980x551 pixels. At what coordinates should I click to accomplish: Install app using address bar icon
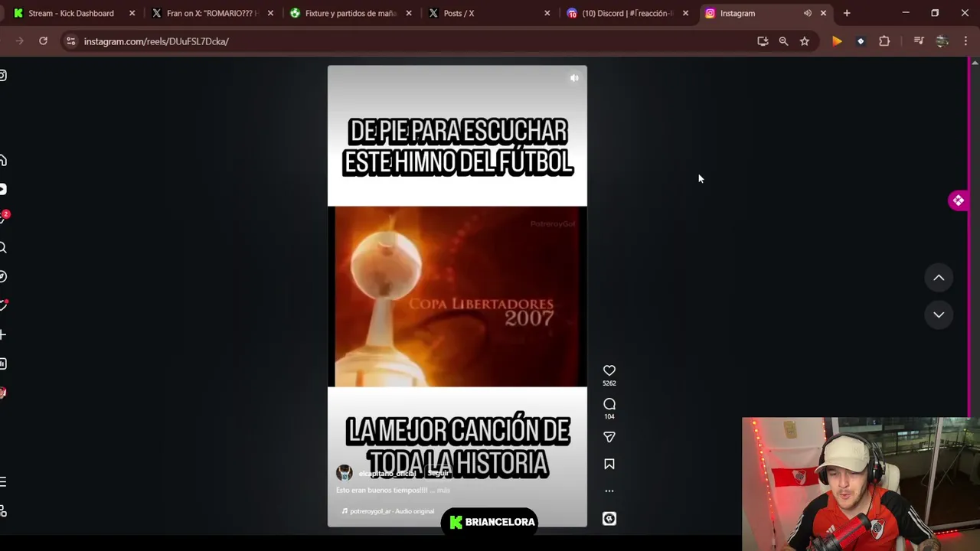763,41
